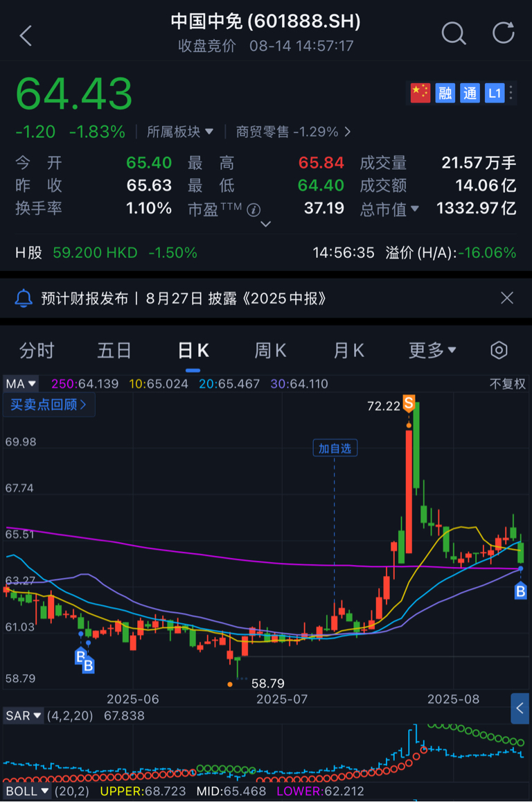This screenshot has width=532, height=802.
Task: Tap the 10:65.024 MA value
Action: [159, 383]
